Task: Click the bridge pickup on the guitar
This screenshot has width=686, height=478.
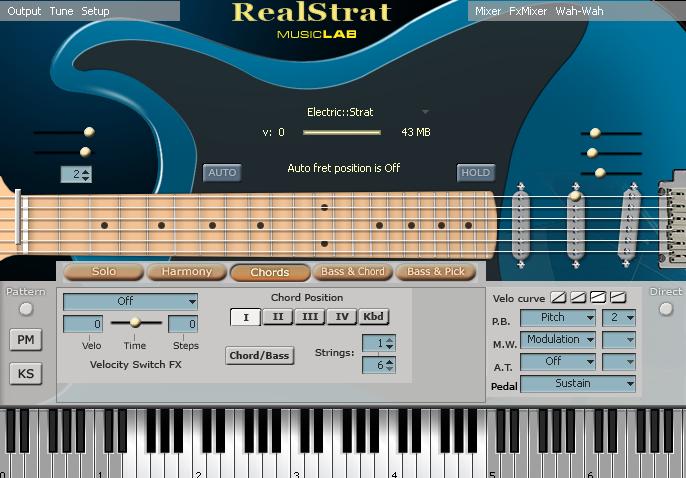Action: [x=629, y=225]
